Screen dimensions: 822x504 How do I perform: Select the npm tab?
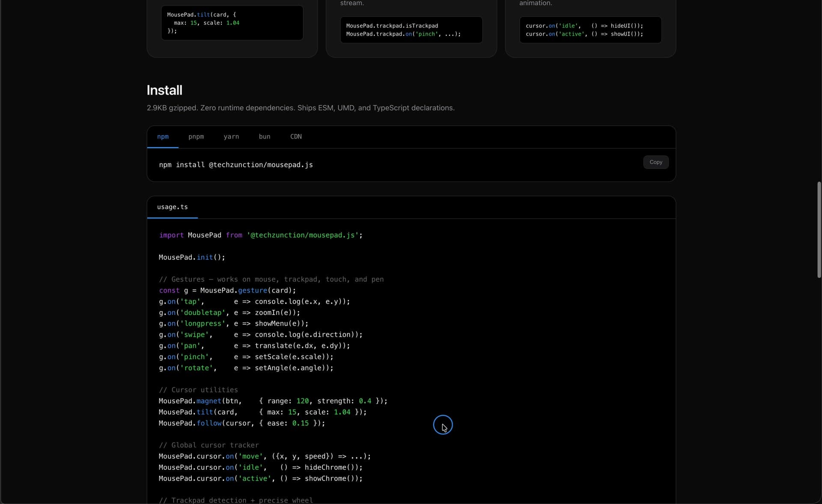coord(163,137)
